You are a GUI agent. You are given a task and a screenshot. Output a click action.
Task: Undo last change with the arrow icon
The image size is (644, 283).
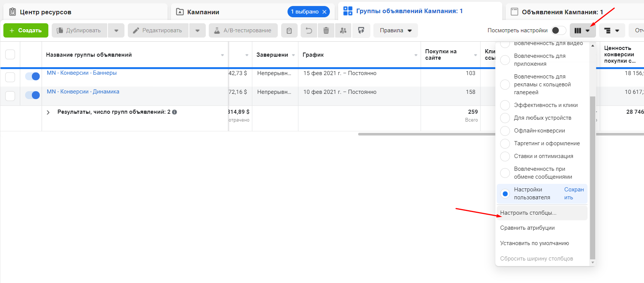coord(309,30)
